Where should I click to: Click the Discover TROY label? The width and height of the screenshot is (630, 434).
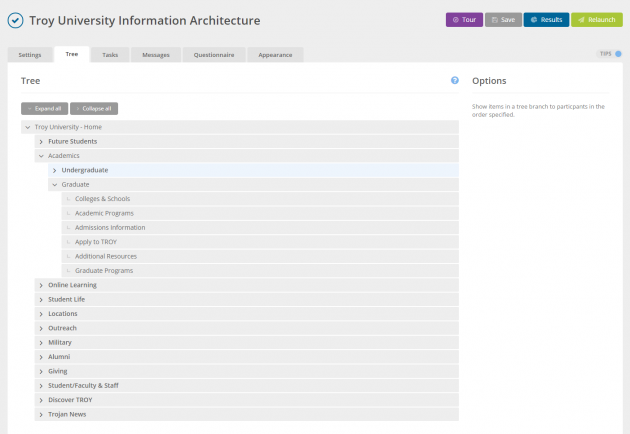pyautogui.click(x=70, y=400)
